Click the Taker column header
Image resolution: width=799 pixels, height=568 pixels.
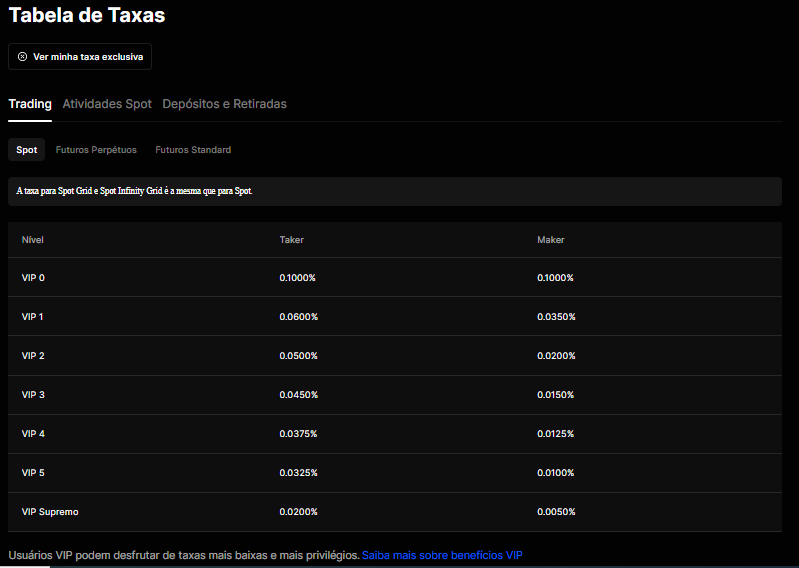tap(291, 240)
